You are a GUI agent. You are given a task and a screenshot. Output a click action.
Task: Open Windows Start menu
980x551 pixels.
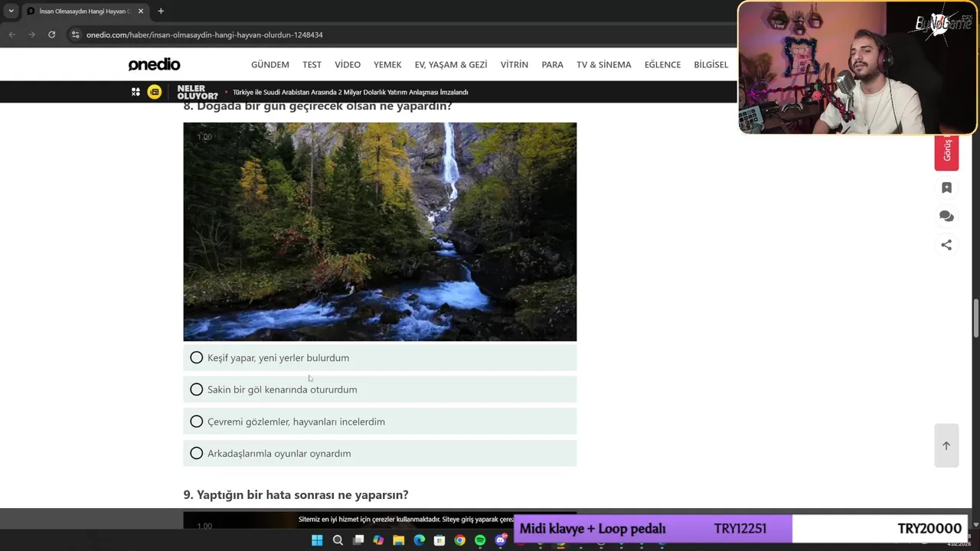point(317,540)
